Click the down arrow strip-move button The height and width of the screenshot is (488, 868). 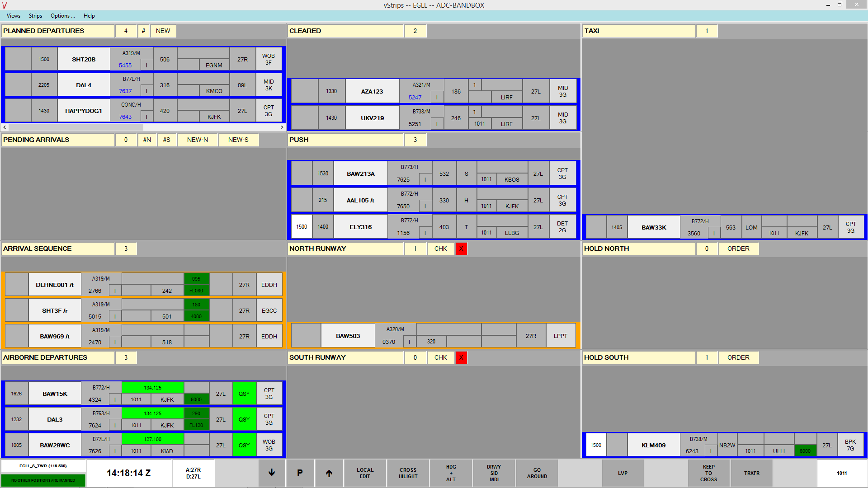tap(272, 473)
